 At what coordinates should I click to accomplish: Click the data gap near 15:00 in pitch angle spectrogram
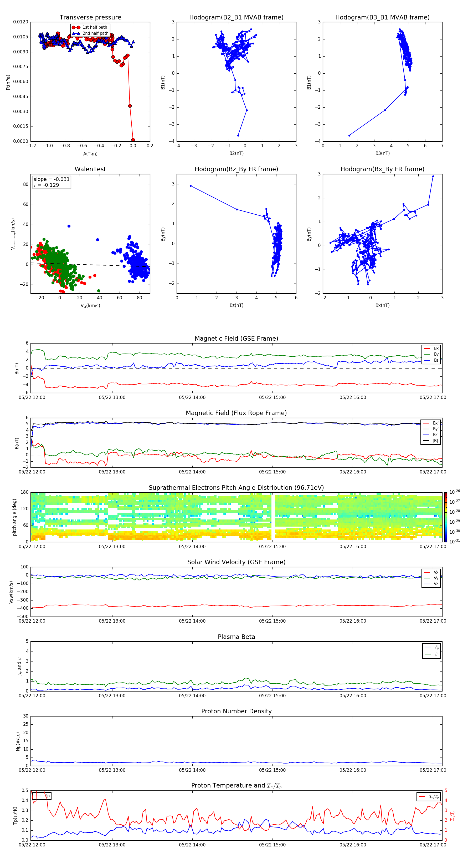pos(273,517)
